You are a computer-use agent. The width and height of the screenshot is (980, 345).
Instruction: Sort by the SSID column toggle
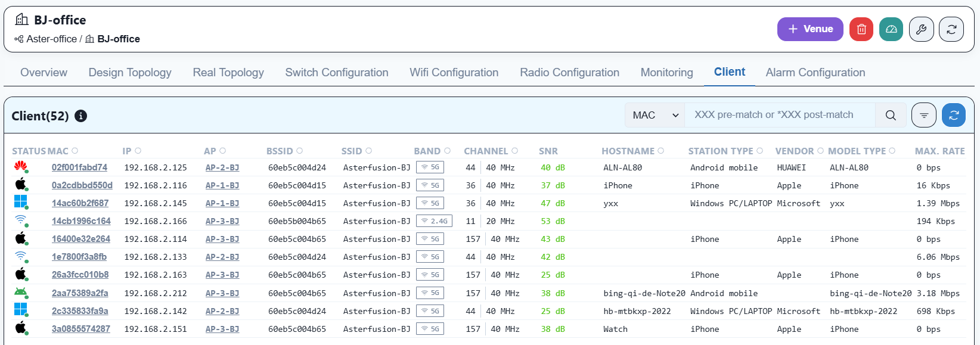(368, 151)
